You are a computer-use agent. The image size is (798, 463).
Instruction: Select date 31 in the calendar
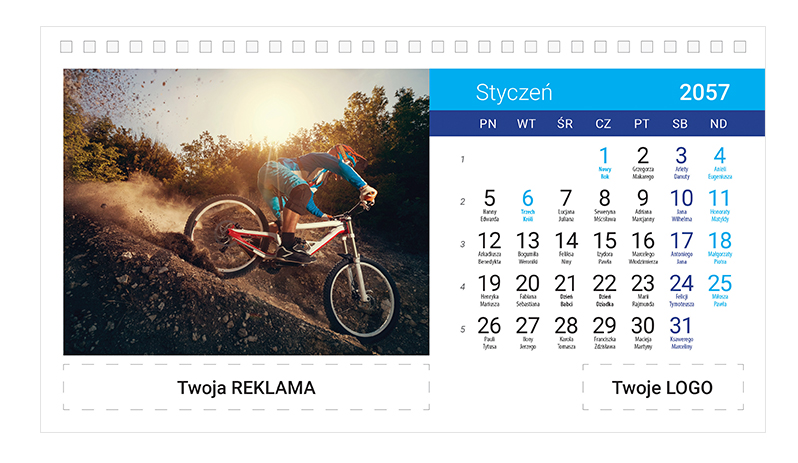[681, 332]
